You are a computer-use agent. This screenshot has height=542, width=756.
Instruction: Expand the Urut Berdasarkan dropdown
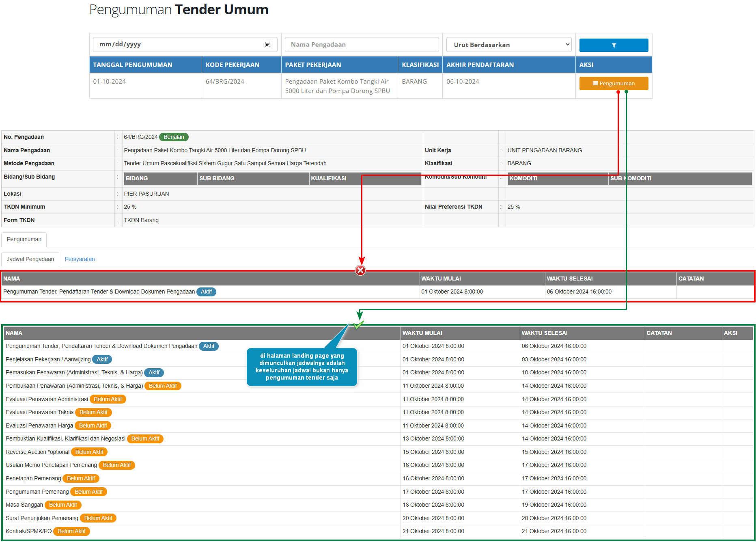pyautogui.click(x=508, y=45)
